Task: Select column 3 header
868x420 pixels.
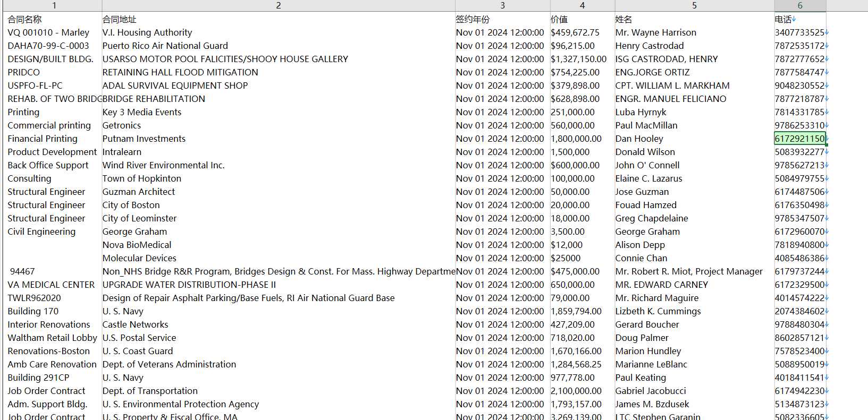Action: click(502, 5)
